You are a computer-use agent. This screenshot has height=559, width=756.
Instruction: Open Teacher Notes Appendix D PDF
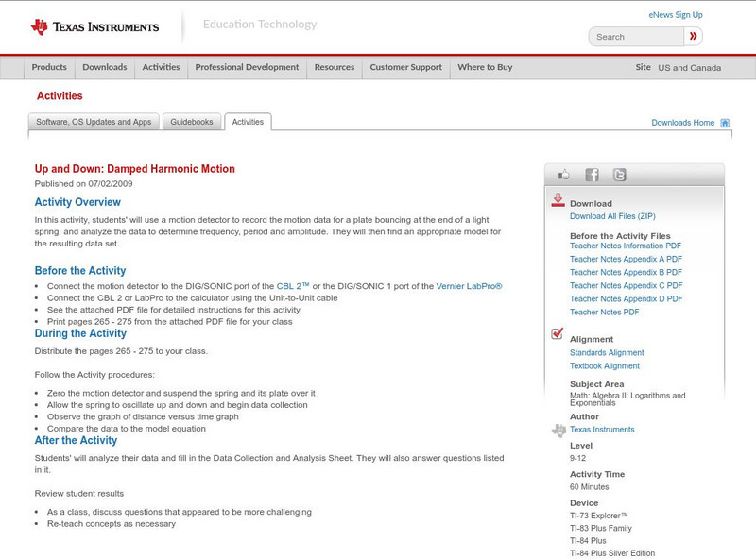coord(626,298)
